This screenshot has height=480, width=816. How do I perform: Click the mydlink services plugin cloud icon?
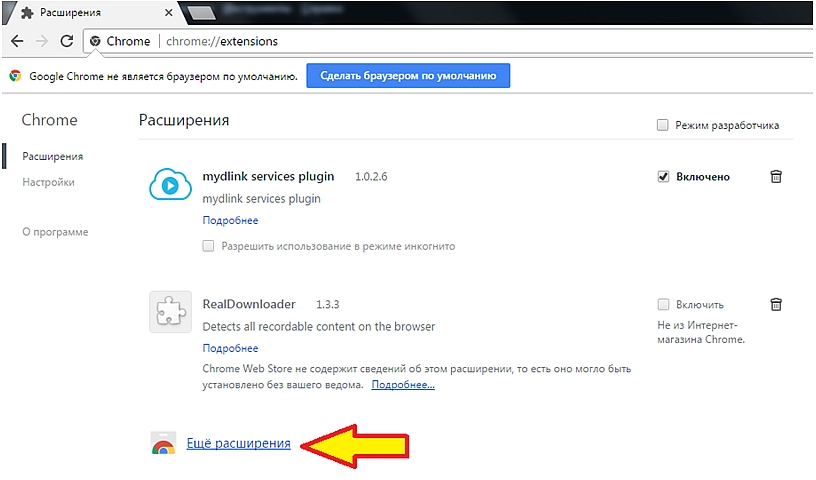(169, 185)
